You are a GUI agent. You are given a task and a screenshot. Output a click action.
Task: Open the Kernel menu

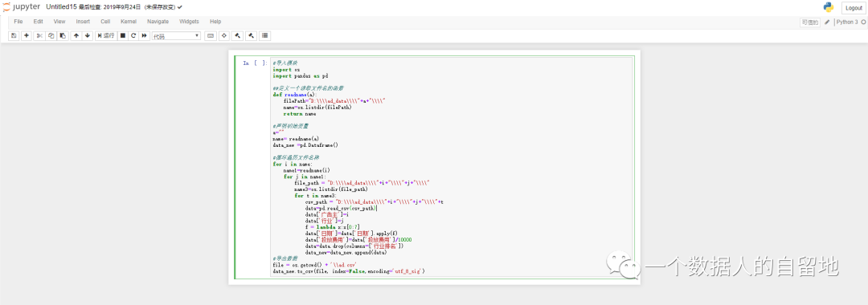pos(129,22)
